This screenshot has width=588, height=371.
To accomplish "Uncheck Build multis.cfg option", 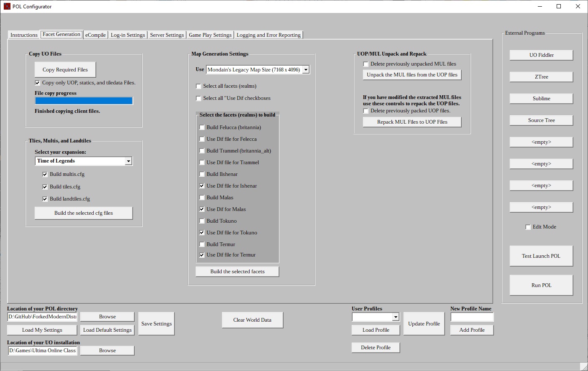I will (x=45, y=174).
